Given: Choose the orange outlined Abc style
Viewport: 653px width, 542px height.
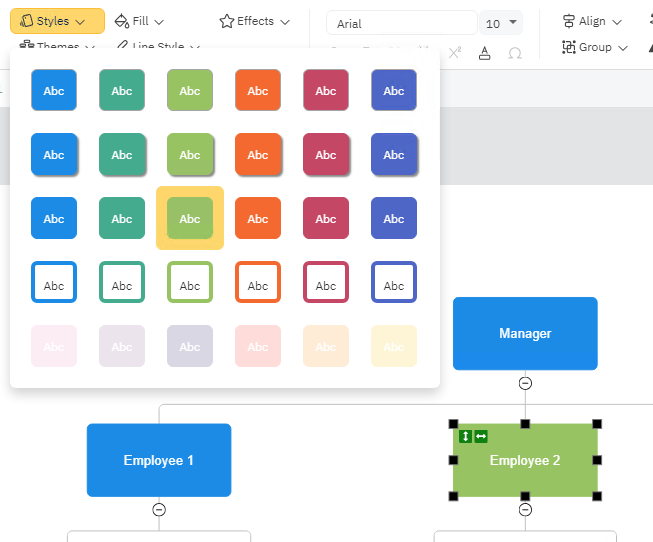Looking at the screenshot, I should pos(258,282).
